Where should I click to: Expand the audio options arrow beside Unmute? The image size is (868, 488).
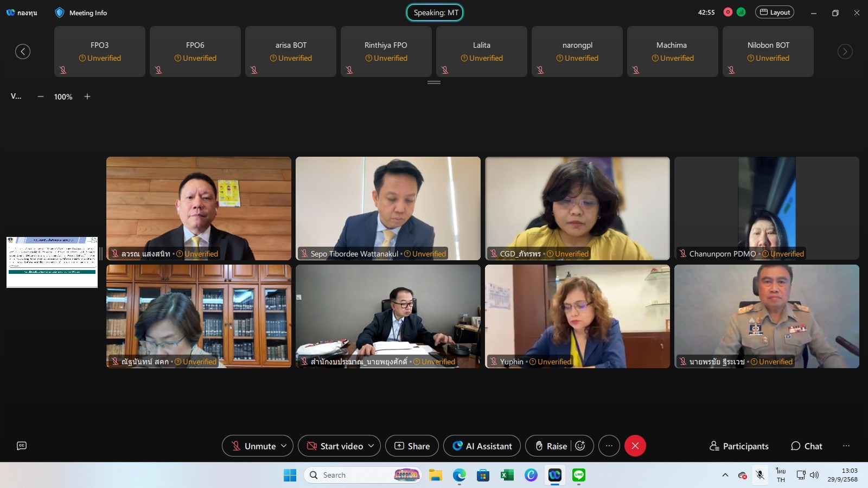(x=284, y=446)
